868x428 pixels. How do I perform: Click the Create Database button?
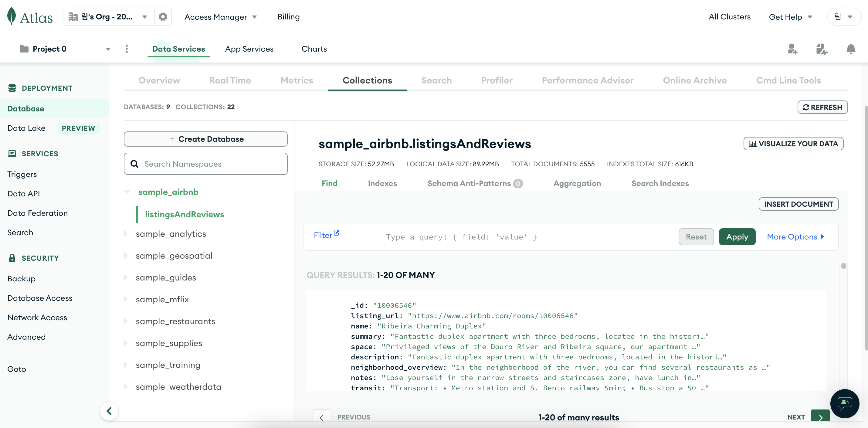(x=205, y=139)
